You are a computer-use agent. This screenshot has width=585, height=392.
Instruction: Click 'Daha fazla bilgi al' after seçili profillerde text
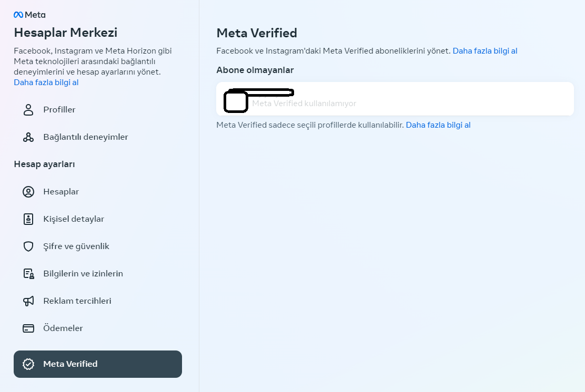tap(438, 125)
